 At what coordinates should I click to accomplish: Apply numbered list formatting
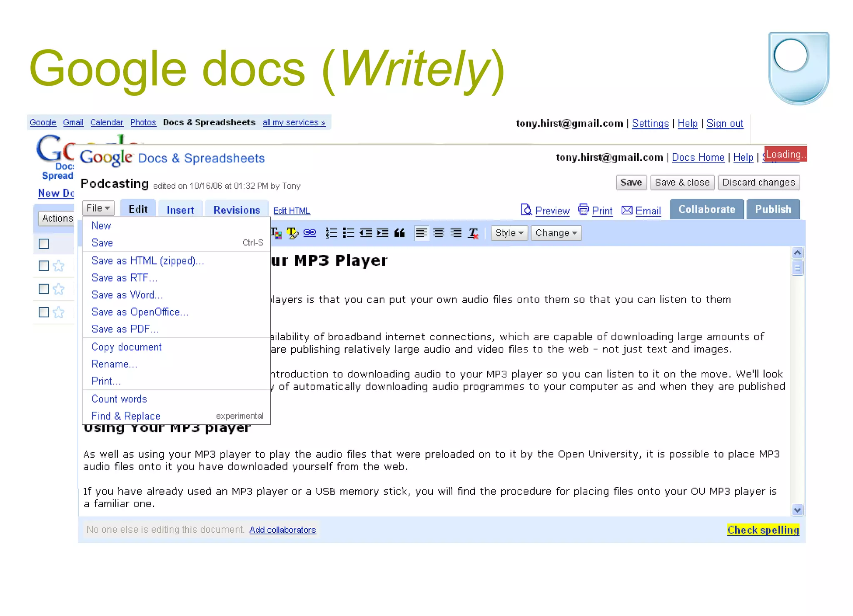pyautogui.click(x=332, y=233)
